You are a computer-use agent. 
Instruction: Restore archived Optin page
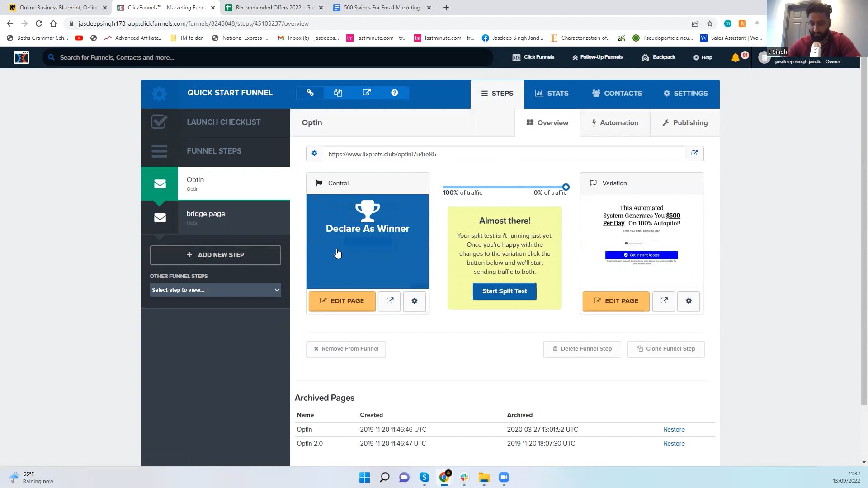click(x=674, y=430)
